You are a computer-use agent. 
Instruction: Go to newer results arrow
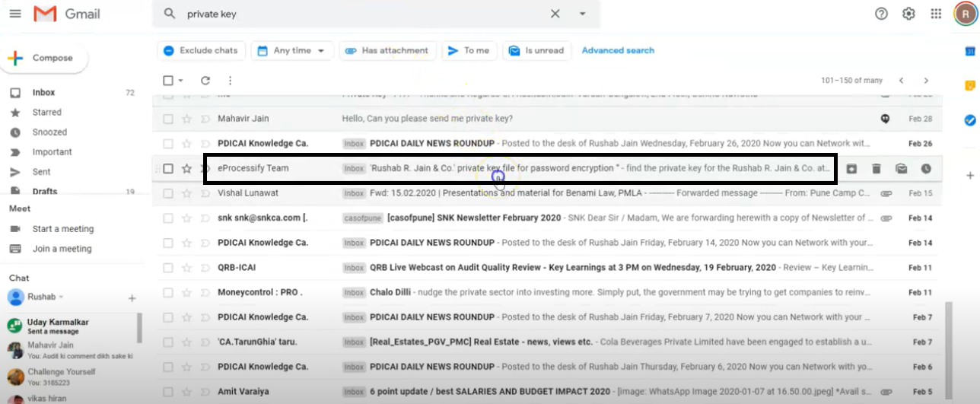point(901,80)
